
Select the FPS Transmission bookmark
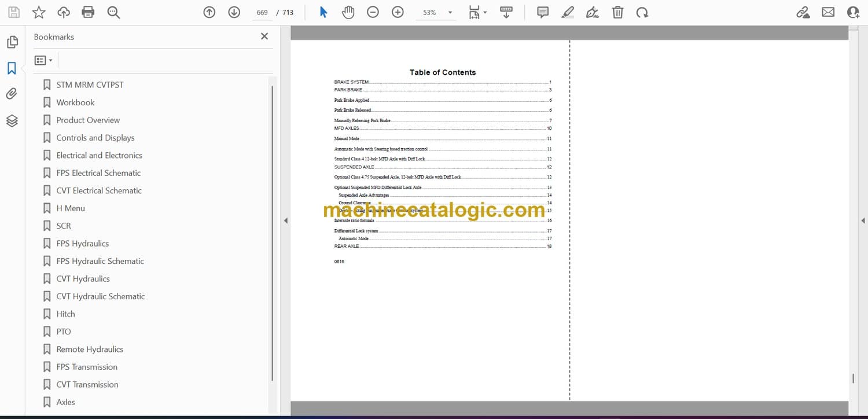click(87, 367)
